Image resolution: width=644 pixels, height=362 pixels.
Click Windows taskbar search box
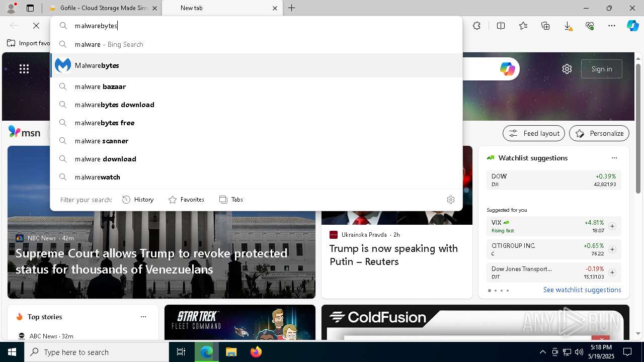pos(97,352)
